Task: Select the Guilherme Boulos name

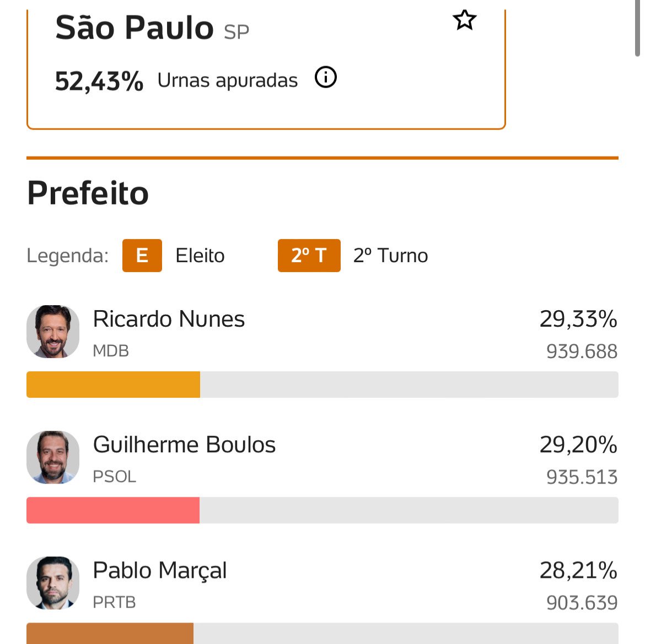Action: [x=184, y=445]
